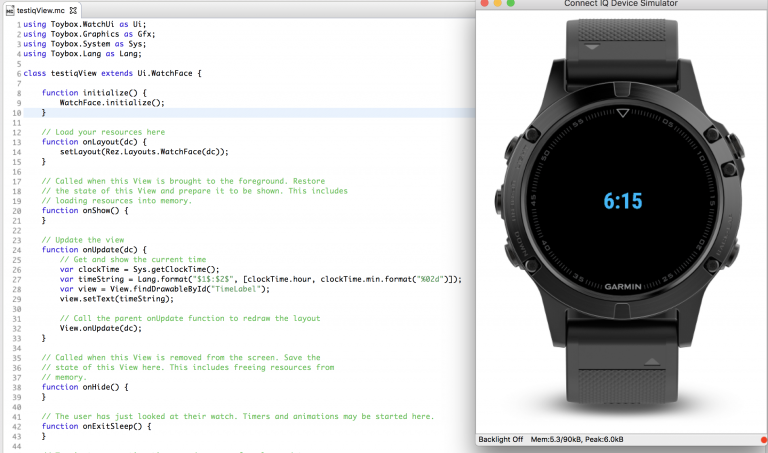Click the down arrow on the upper watch band
This screenshot has height=453, width=768.
coord(592,48)
